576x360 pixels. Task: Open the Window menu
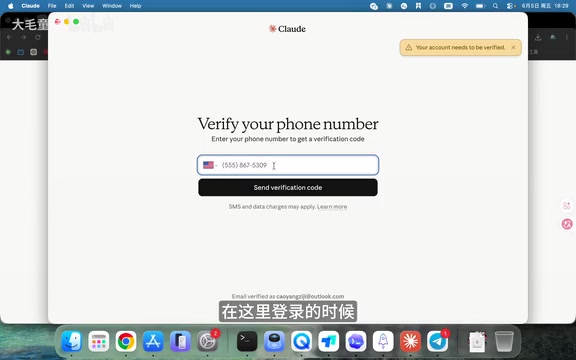click(112, 6)
